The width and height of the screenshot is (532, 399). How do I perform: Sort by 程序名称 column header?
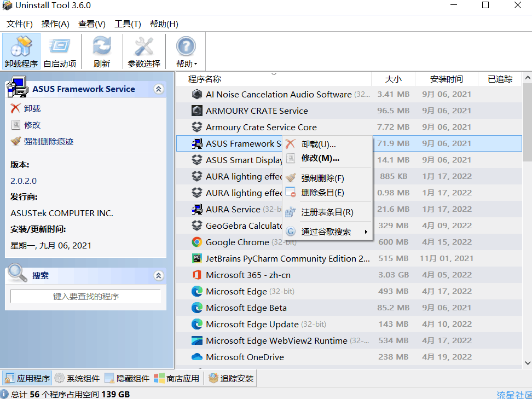click(x=274, y=79)
